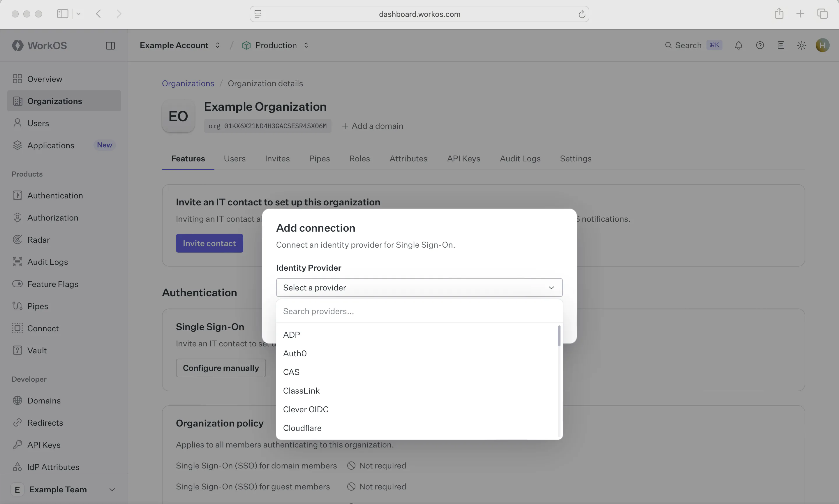The height and width of the screenshot is (504, 839).
Task: Expand the Example Team menu
Action: [64, 489]
